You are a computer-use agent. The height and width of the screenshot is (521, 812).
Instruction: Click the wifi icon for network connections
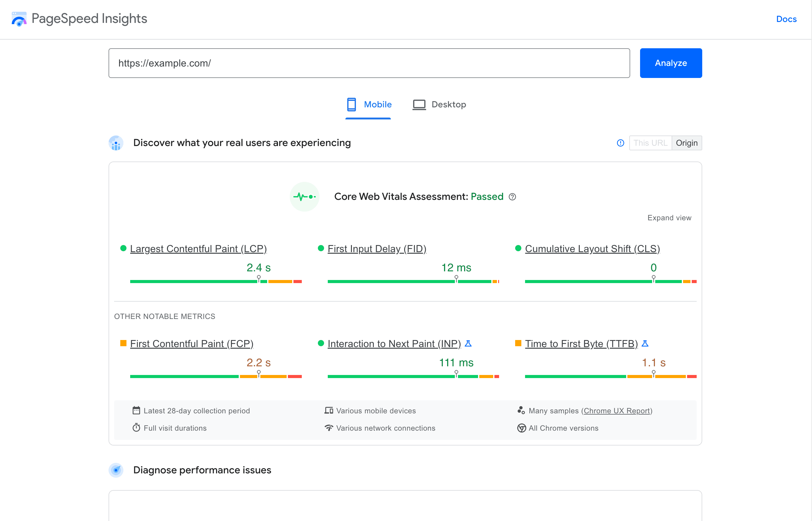click(329, 428)
